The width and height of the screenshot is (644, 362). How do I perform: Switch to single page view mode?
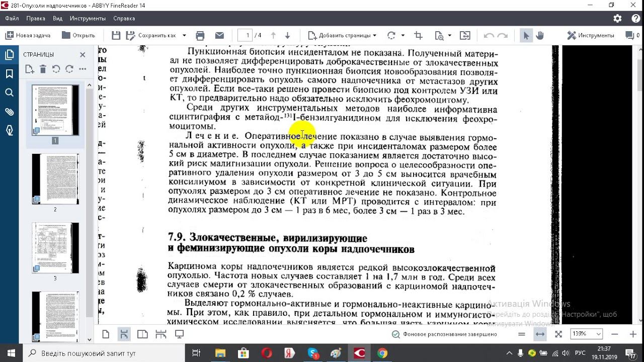106,334
